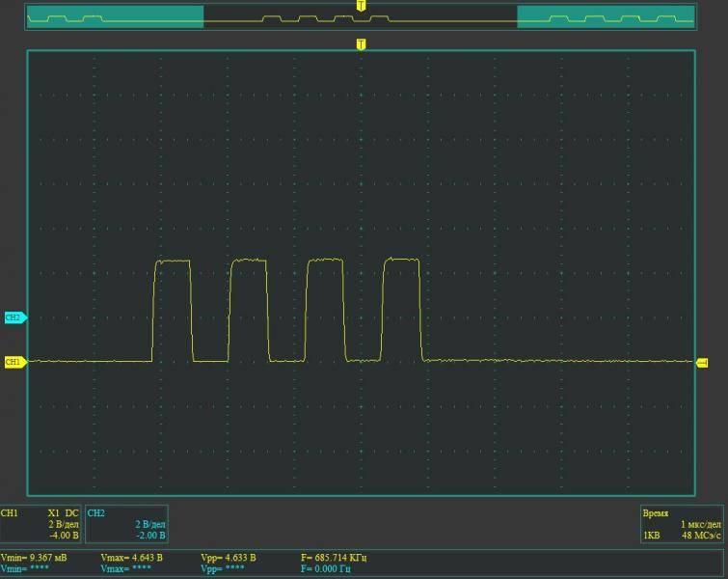Click the yellow CH1 ground level marker
Image resolution: width=728 pixels, height=579 pixels.
coord(14,362)
